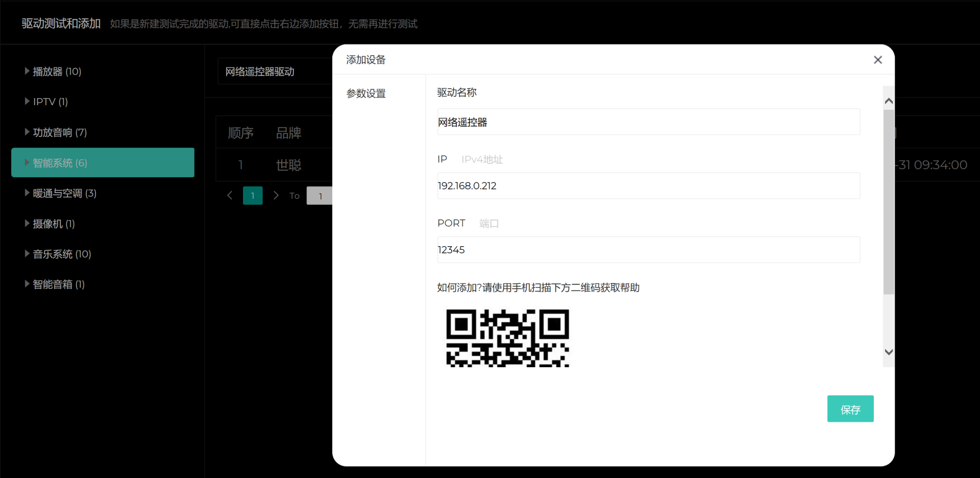Expand the 播放器 (10) category

27,71
